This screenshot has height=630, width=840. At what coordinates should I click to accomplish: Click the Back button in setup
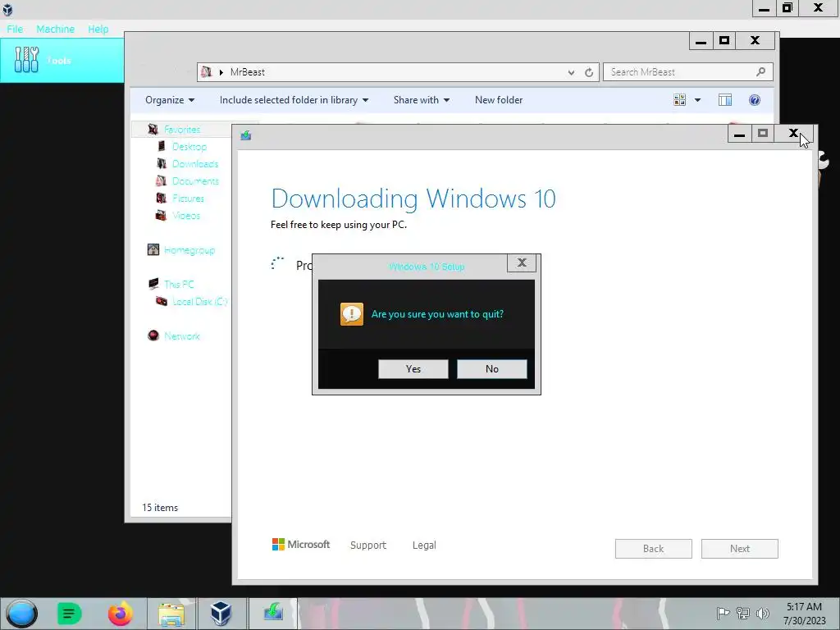(x=654, y=549)
